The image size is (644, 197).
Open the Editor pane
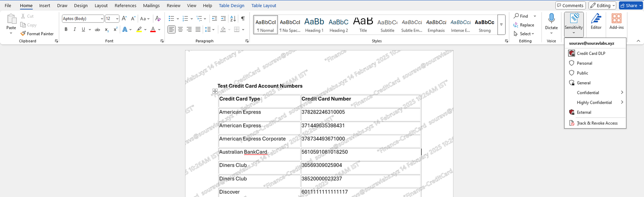(596, 21)
